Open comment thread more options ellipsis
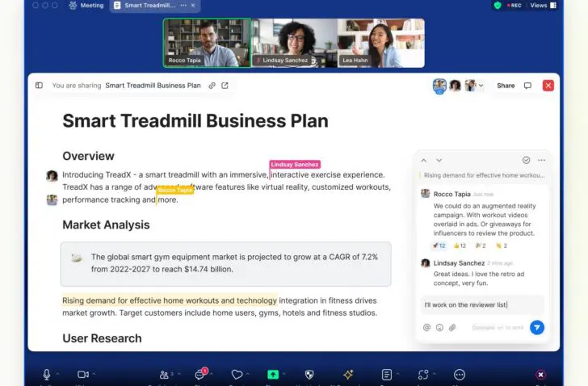The image size is (588, 386). pyautogui.click(x=541, y=160)
